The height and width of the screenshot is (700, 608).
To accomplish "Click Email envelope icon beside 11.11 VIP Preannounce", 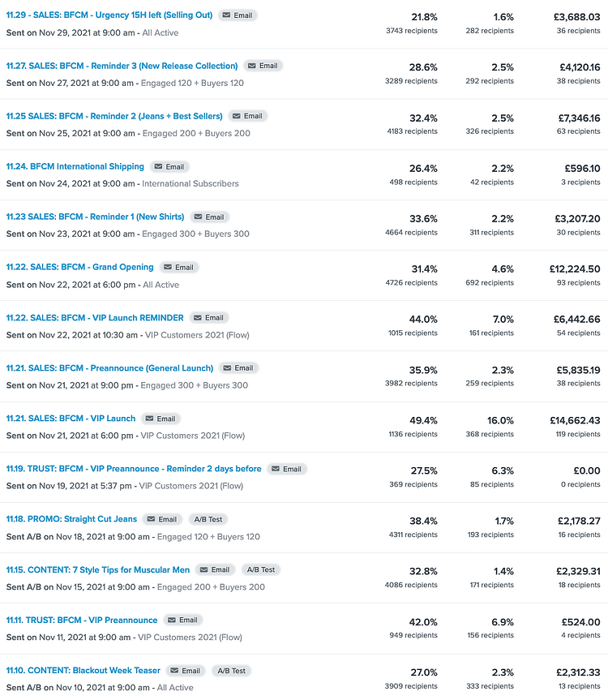I will point(171,620).
